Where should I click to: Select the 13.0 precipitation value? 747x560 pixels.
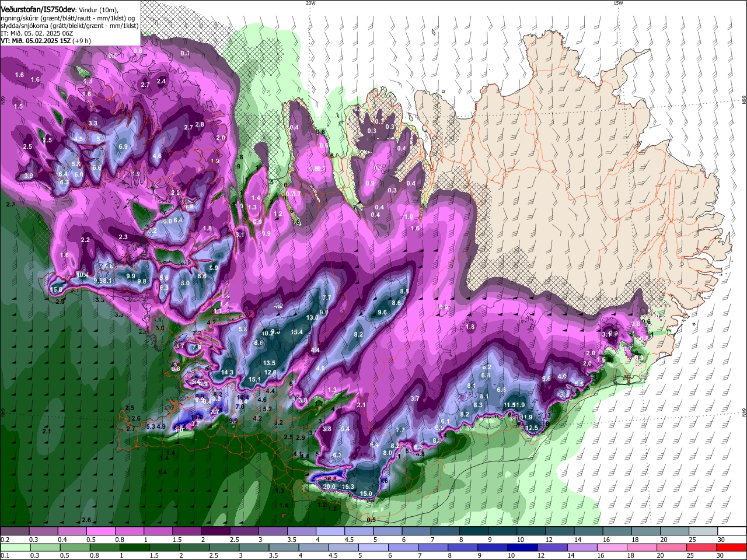[x=312, y=317]
